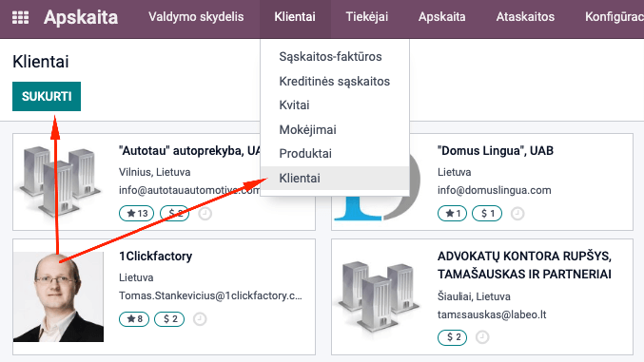Click the $ 2 badge on 1Clickfactory
The width and height of the screenshot is (644, 362).
[169, 319]
